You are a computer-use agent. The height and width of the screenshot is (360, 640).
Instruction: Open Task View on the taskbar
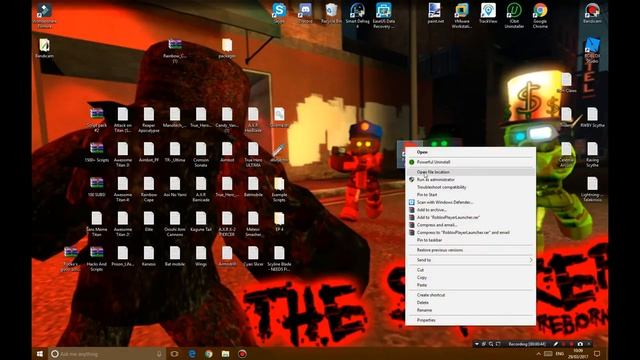coord(174,354)
